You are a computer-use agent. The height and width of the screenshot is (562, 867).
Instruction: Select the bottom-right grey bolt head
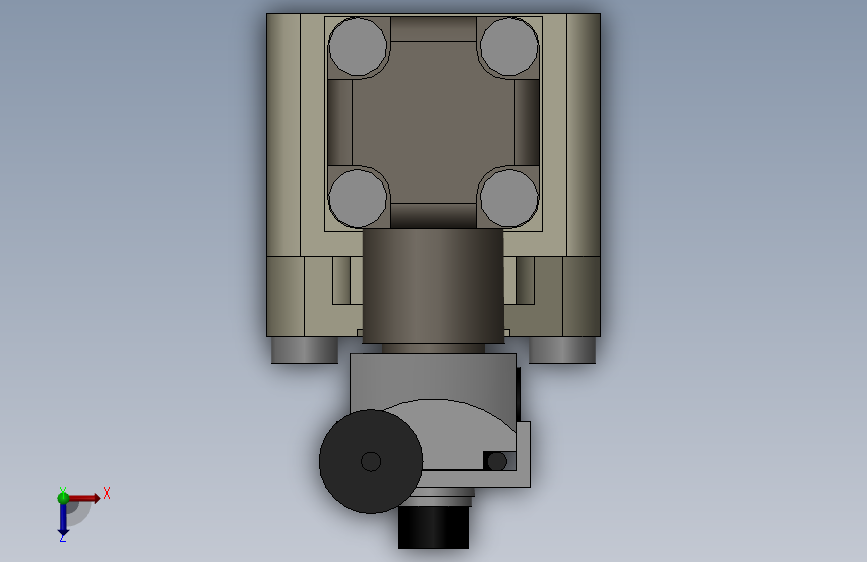pyautogui.click(x=509, y=198)
